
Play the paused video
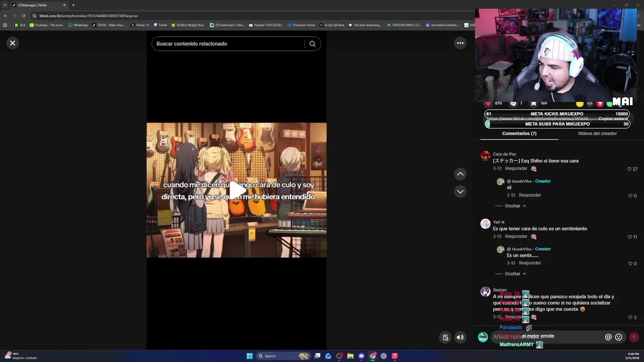tap(236, 191)
